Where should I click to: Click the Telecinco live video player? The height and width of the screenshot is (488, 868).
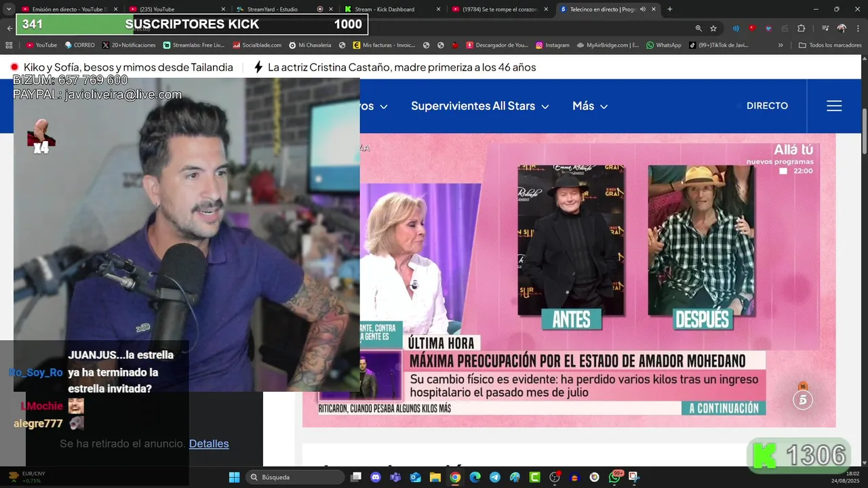coord(568,280)
